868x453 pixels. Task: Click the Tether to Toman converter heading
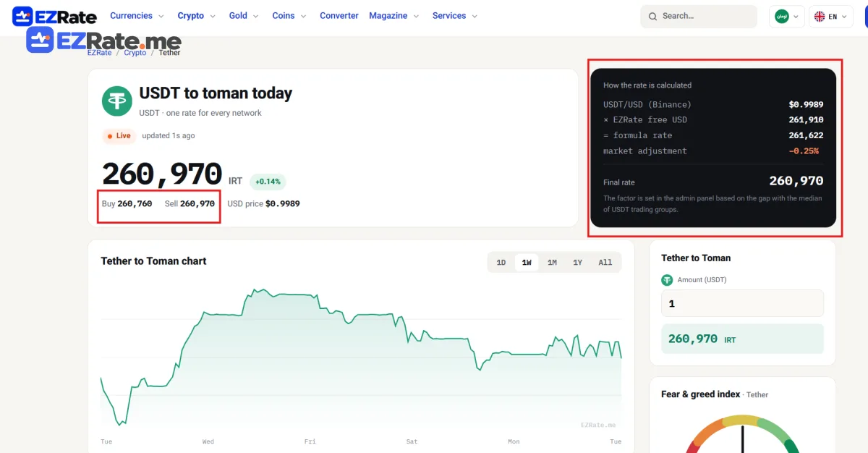pyautogui.click(x=696, y=258)
